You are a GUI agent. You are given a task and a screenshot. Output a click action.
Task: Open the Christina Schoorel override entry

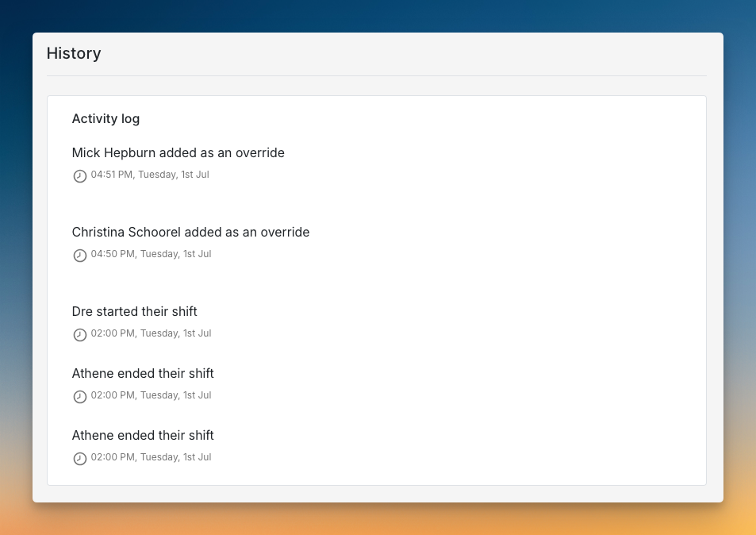pos(190,232)
